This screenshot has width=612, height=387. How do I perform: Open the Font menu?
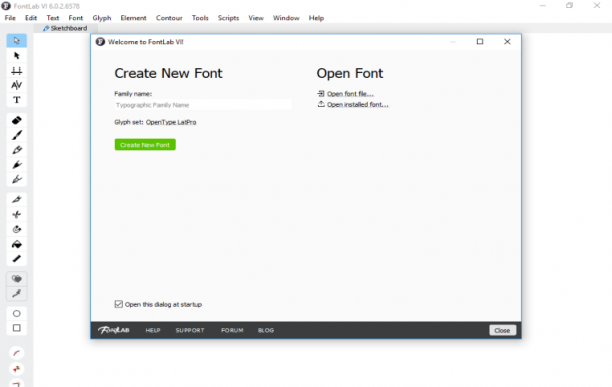[x=76, y=18]
